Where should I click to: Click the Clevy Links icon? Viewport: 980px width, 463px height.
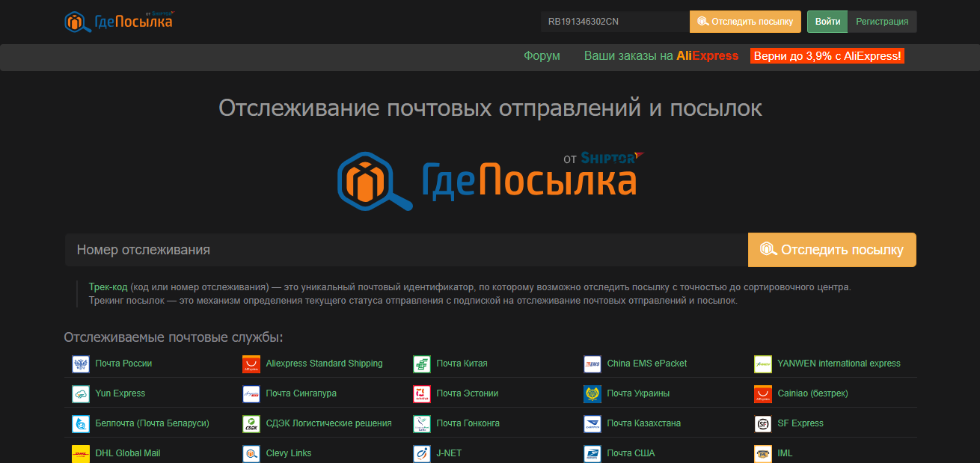[251, 454]
